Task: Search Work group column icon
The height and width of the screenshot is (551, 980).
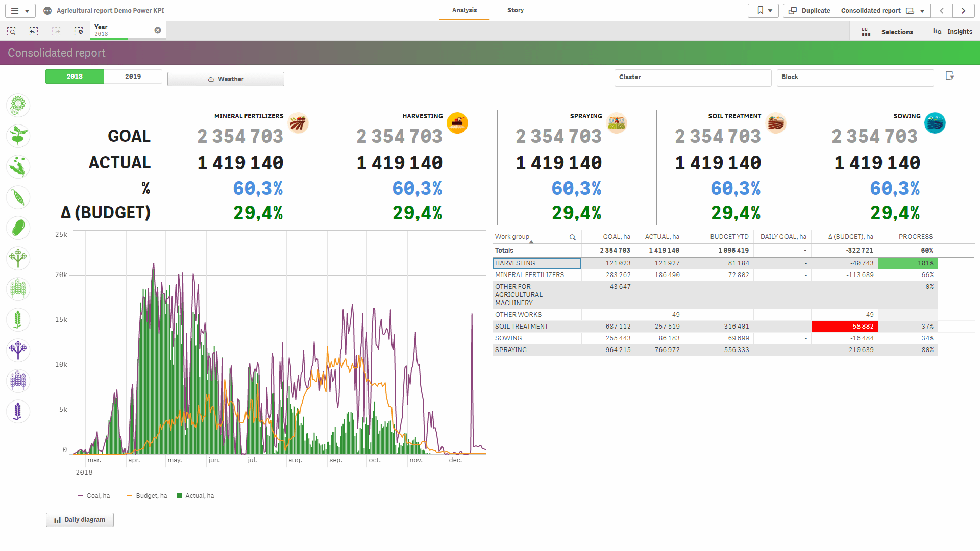Action: (573, 237)
